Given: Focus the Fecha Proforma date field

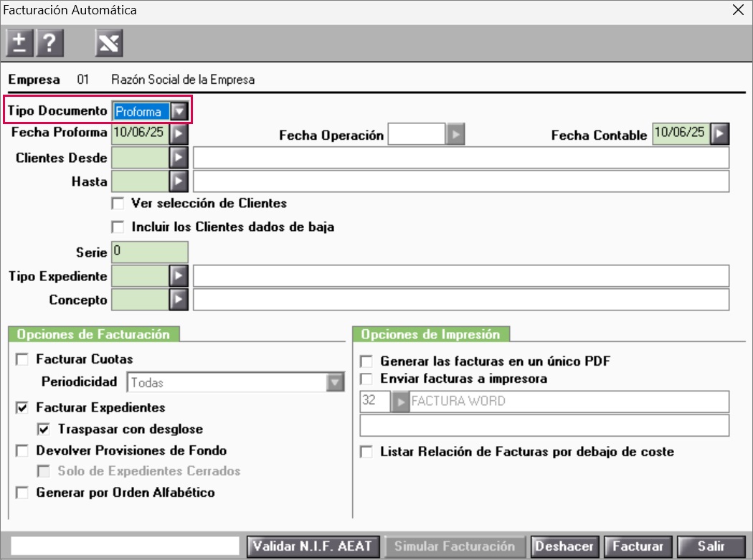Looking at the screenshot, I should click(x=140, y=133).
